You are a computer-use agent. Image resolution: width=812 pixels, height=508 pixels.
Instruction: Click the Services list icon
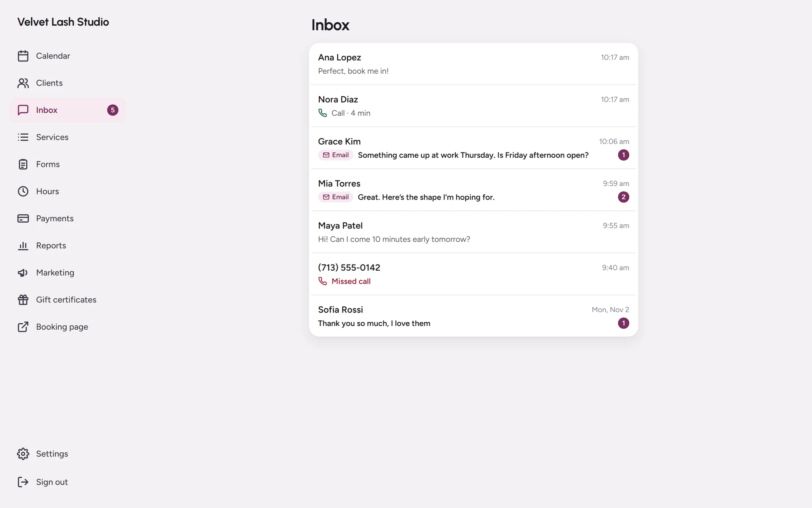[23, 137]
